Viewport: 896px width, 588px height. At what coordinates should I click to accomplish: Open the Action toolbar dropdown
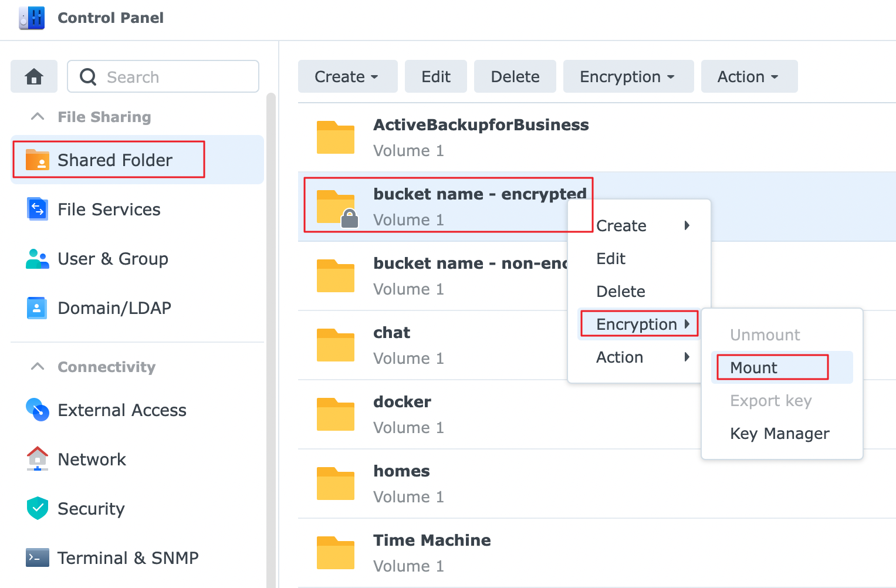pyautogui.click(x=748, y=77)
